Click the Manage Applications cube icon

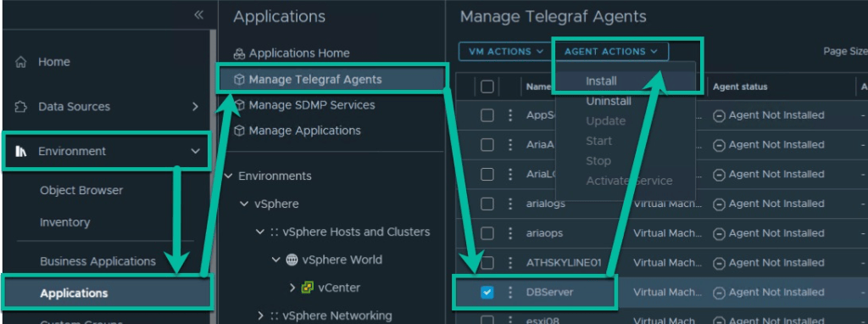[x=239, y=131]
